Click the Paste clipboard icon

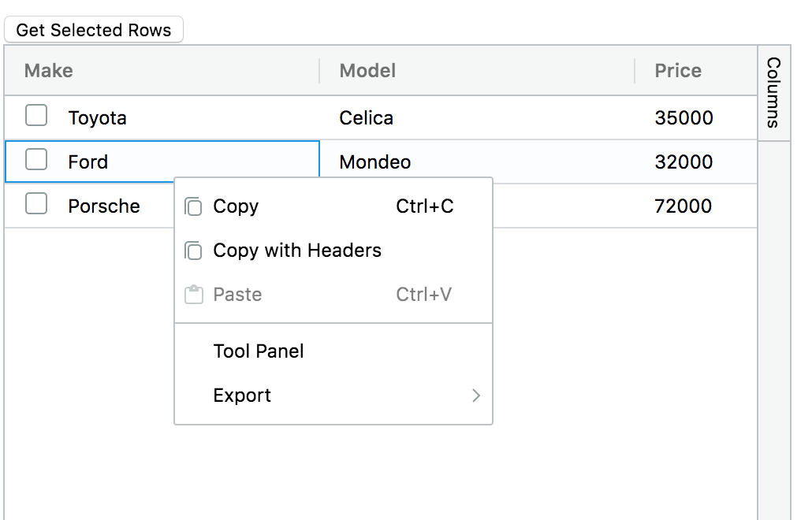194,295
